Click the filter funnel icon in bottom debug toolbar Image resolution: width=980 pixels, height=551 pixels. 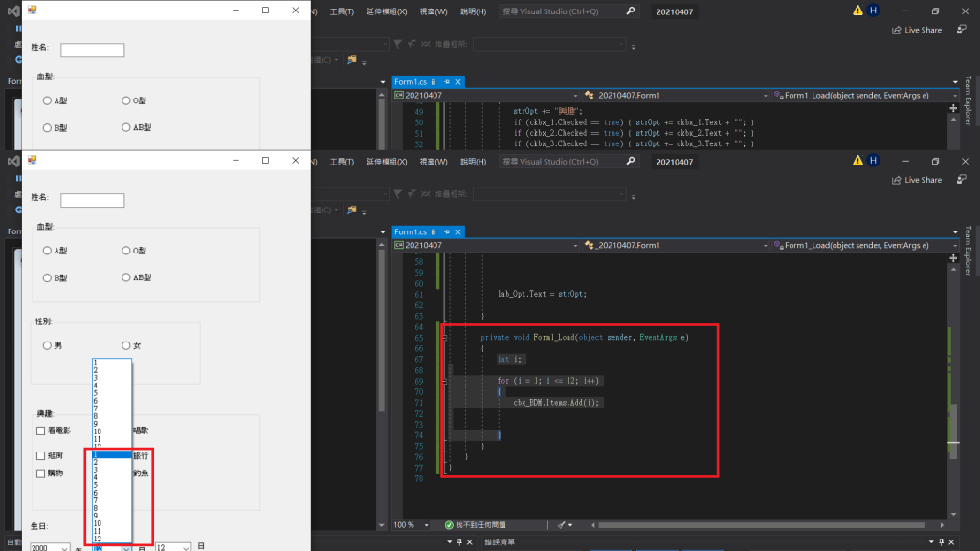[x=397, y=194]
